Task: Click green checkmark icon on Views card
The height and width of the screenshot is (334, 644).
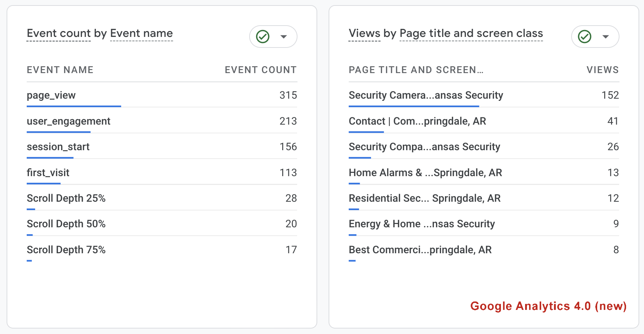Action: (584, 37)
